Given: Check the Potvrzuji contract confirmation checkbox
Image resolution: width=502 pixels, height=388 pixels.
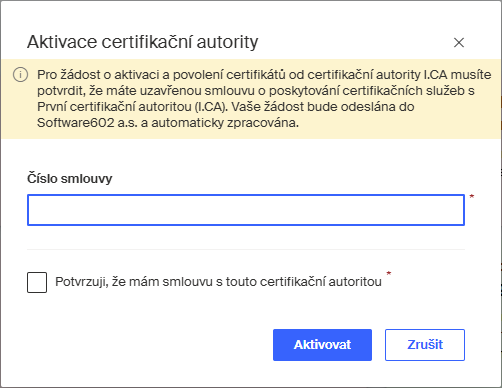Looking at the screenshot, I should (x=37, y=282).
